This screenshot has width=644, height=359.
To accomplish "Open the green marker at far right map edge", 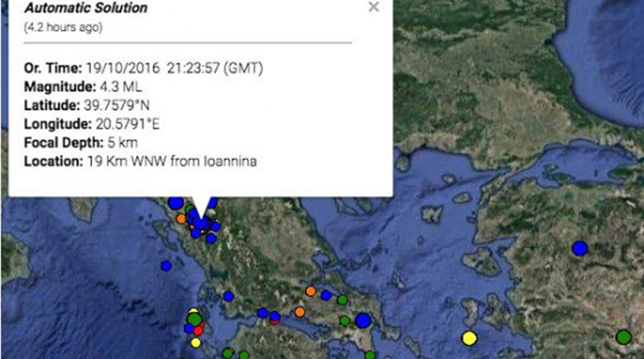I will point(624,337).
